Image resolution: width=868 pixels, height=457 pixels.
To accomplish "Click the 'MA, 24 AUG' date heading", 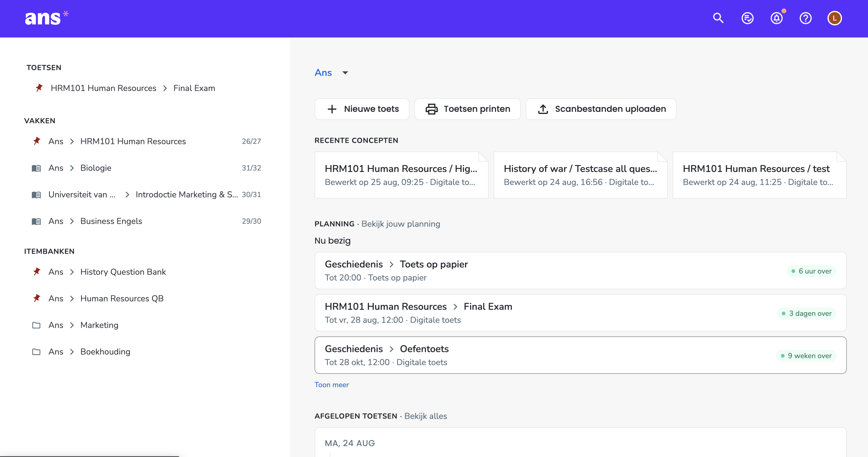I will click(x=350, y=443).
